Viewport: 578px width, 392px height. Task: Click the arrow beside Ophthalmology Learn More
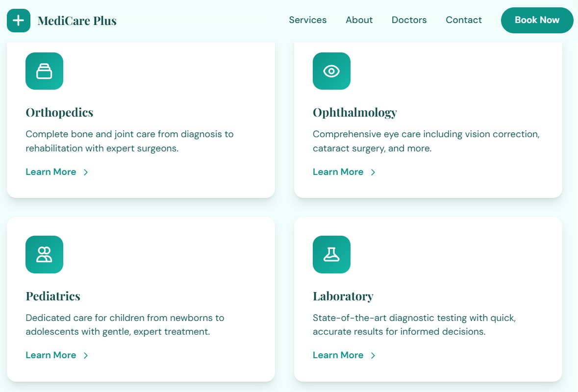point(373,172)
